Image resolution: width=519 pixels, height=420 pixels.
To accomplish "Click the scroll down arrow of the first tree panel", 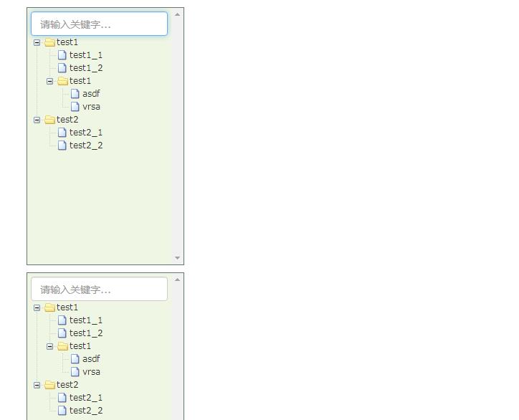I will click(x=177, y=258).
